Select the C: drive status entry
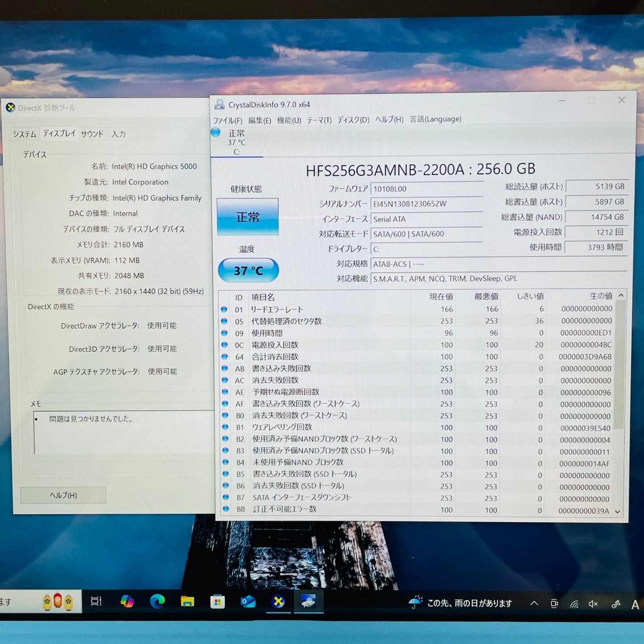This screenshot has height=644, width=644. 237,142
